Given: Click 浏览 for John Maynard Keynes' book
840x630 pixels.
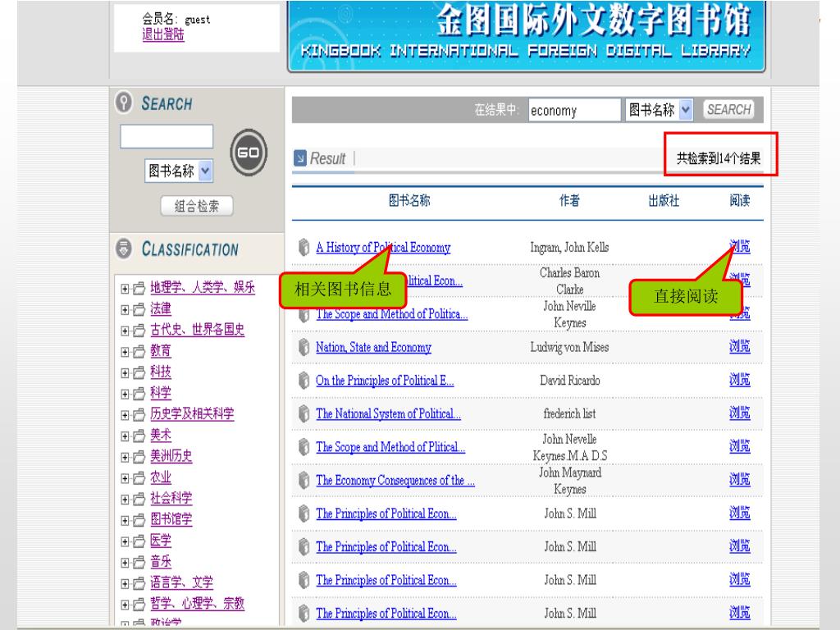Looking at the screenshot, I should pos(739,479).
